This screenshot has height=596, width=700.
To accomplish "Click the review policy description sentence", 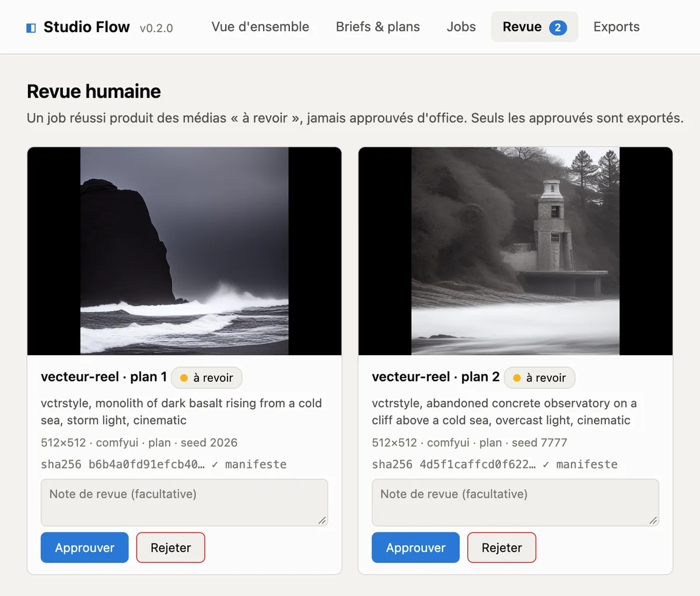I will [x=355, y=118].
